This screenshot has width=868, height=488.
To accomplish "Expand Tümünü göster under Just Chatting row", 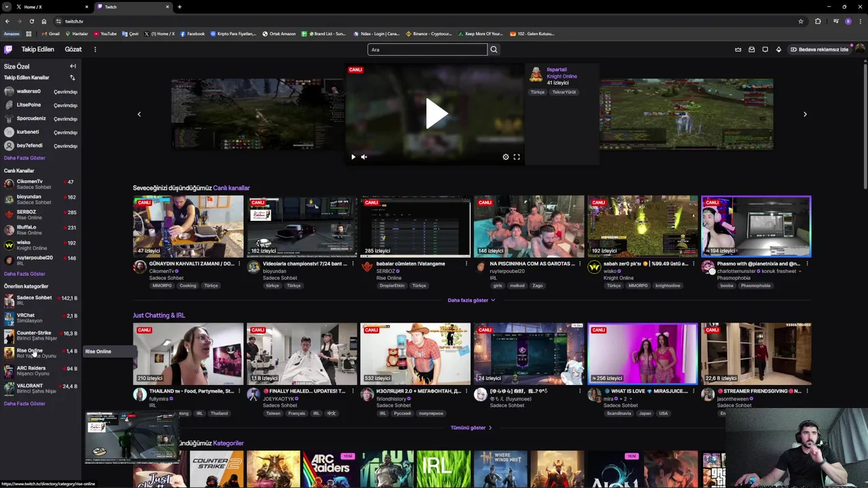I will (x=471, y=428).
